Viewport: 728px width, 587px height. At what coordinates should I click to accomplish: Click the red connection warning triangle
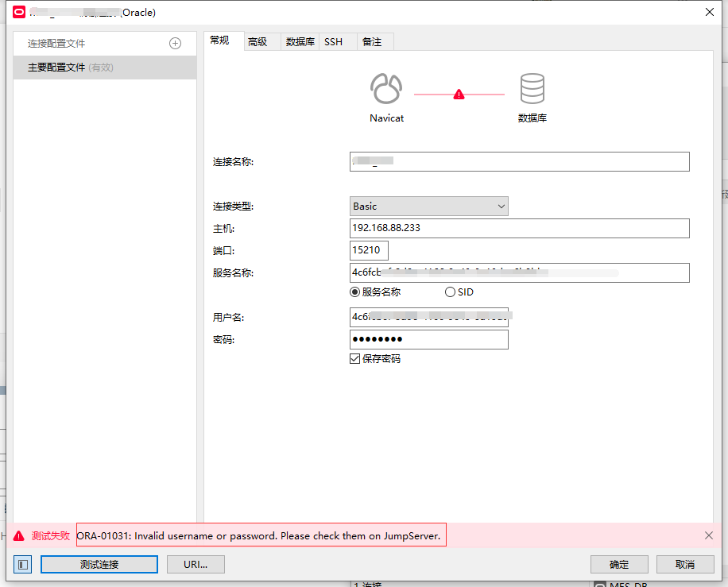459,95
